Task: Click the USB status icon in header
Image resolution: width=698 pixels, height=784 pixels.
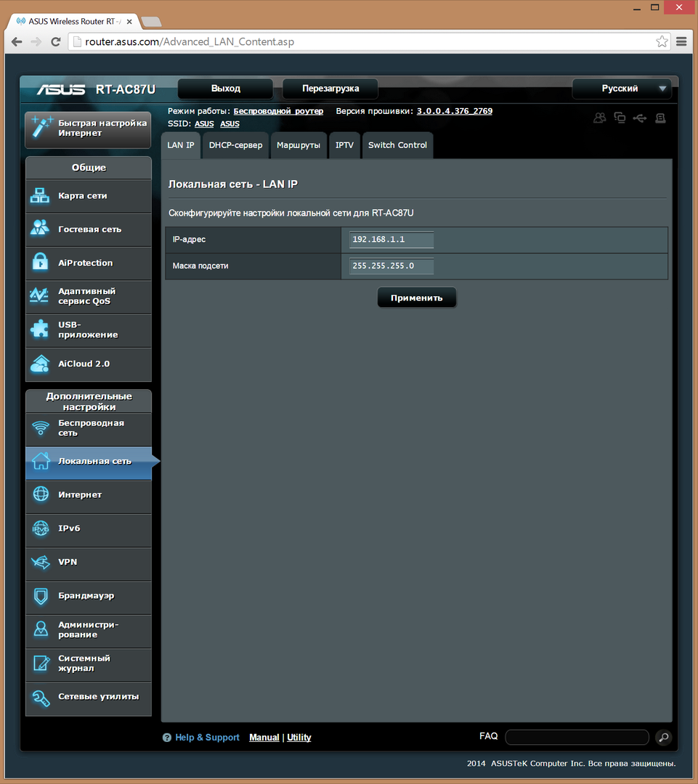Action: tap(639, 118)
